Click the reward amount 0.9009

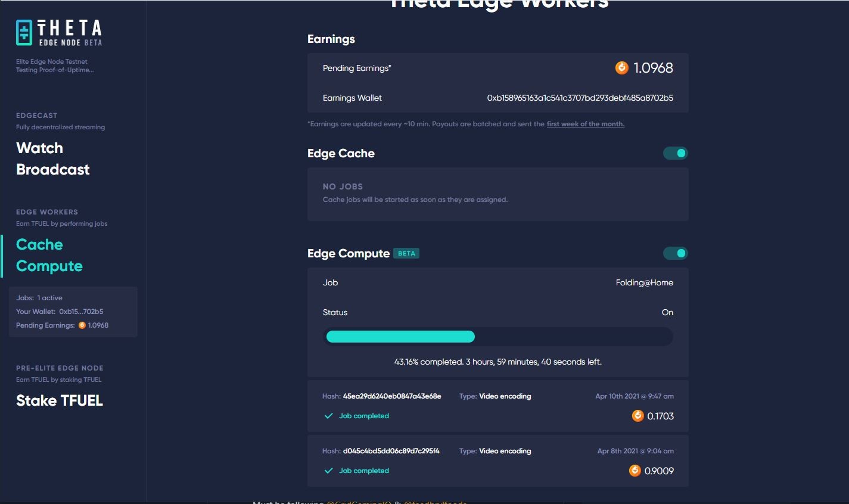click(659, 471)
